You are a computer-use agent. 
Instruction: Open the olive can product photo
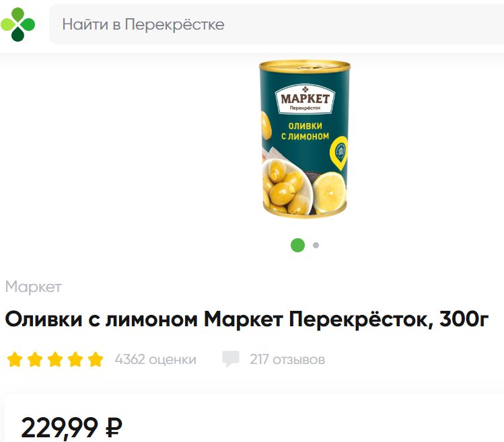[x=304, y=139]
